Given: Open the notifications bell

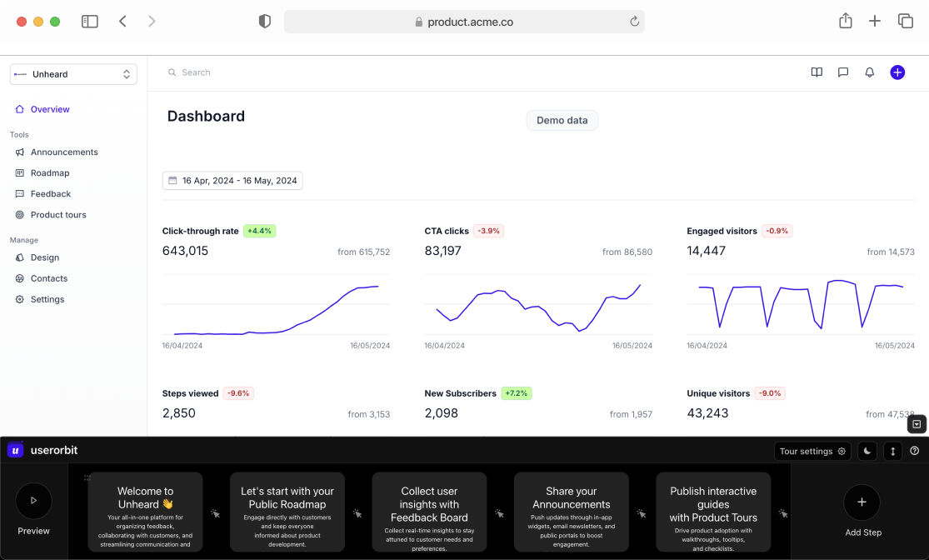Looking at the screenshot, I should [869, 72].
